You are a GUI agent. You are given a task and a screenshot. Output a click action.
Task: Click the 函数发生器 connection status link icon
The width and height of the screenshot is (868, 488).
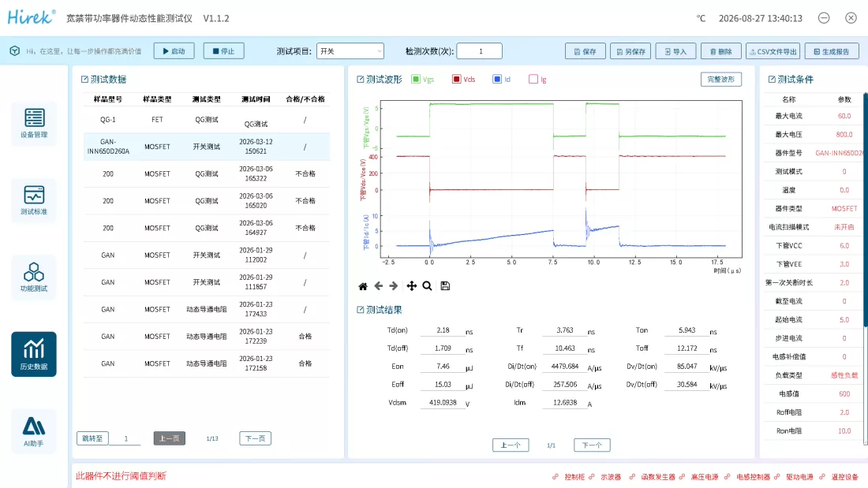(632, 477)
